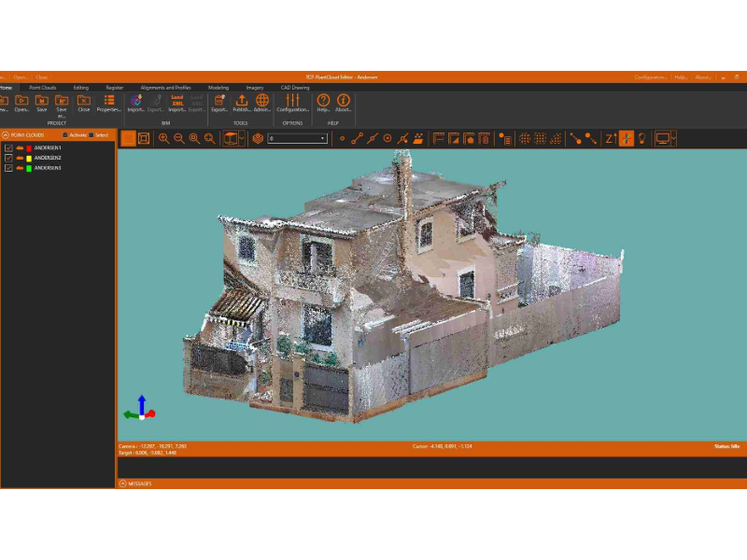The height and width of the screenshot is (560, 747).
Task: Collapse the Messages panel expander
Action: 123,483
